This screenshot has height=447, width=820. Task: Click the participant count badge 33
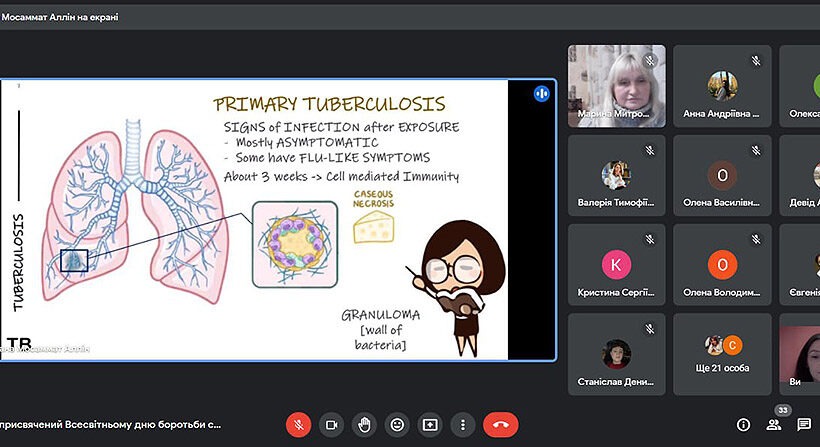click(x=782, y=410)
